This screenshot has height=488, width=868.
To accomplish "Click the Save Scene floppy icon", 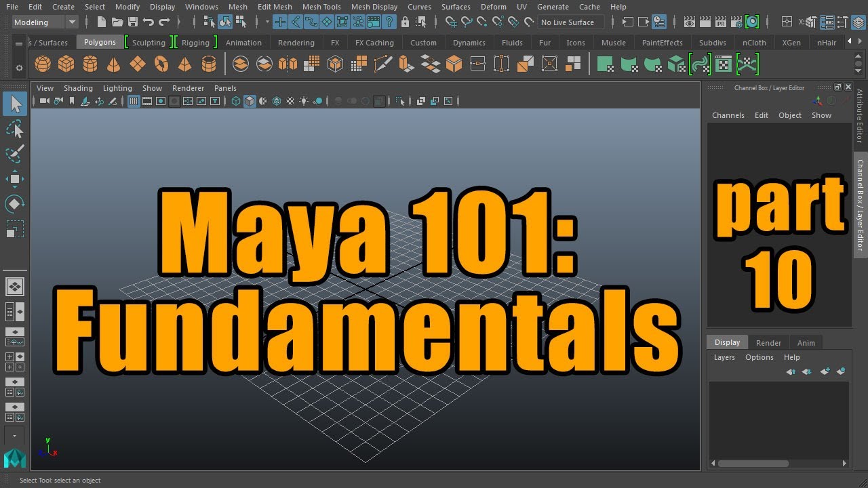I will (133, 22).
